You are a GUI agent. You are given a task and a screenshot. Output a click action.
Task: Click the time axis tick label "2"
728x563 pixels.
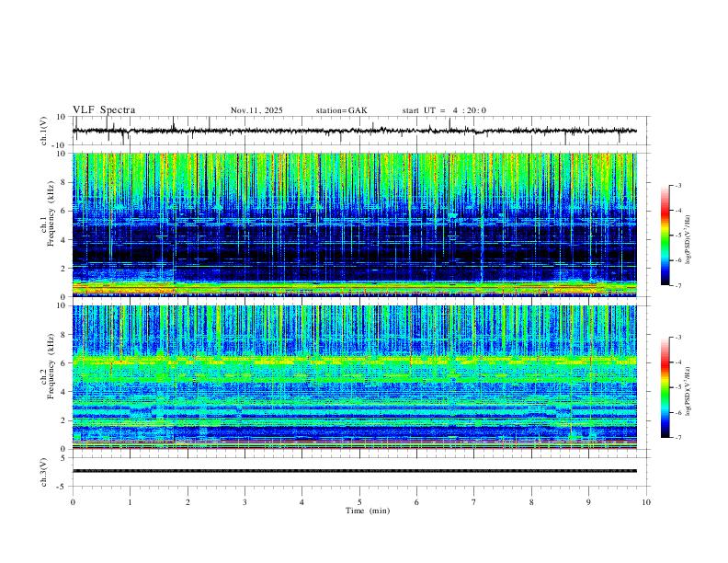pyautogui.click(x=188, y=502)
